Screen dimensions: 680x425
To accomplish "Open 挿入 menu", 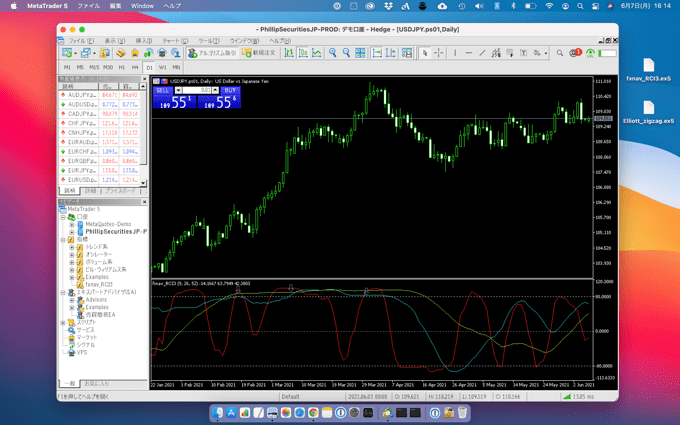I will [x=144, y=40].
